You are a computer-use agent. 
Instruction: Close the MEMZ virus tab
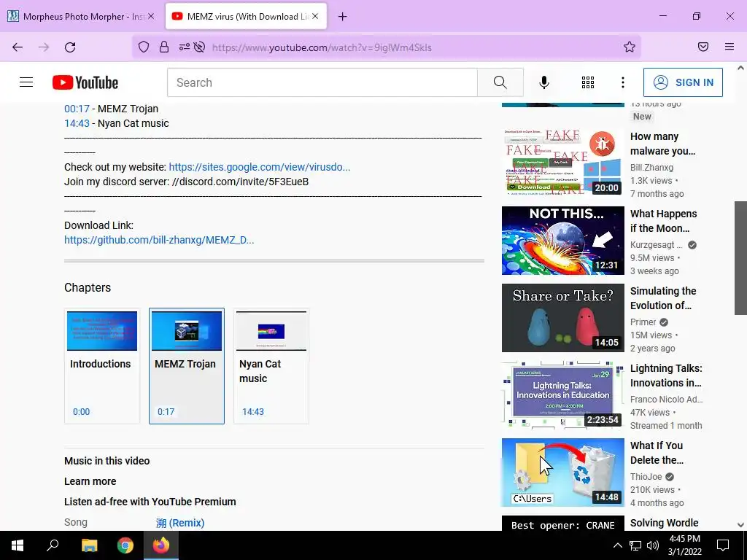pos(315,16)
